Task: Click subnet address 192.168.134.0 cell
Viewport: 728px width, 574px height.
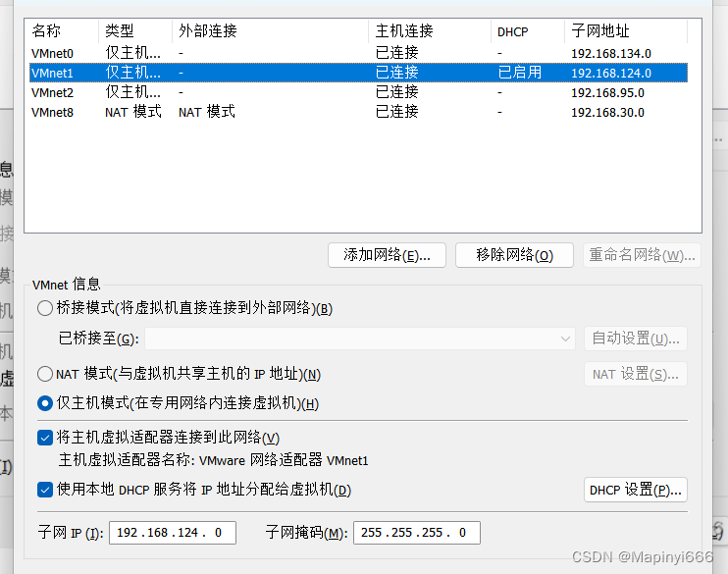Action: pos(611,53)
